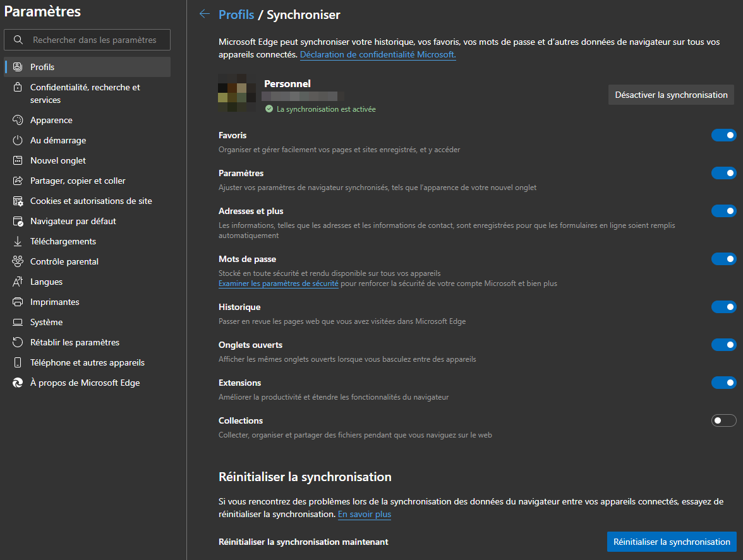
Task: Open Examiner les paramètres de sécurité link
Action: [278, 283]
